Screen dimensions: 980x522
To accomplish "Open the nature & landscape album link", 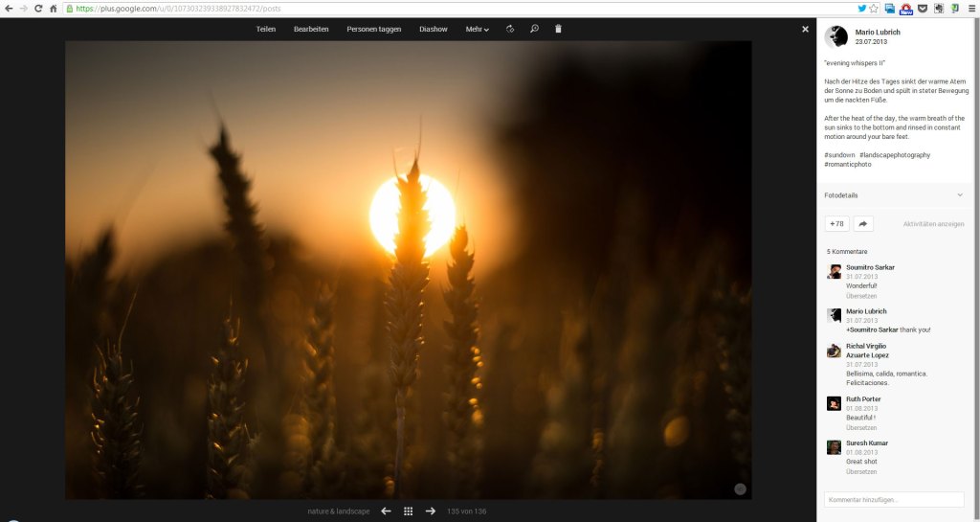I will click(x=339, y=511).
